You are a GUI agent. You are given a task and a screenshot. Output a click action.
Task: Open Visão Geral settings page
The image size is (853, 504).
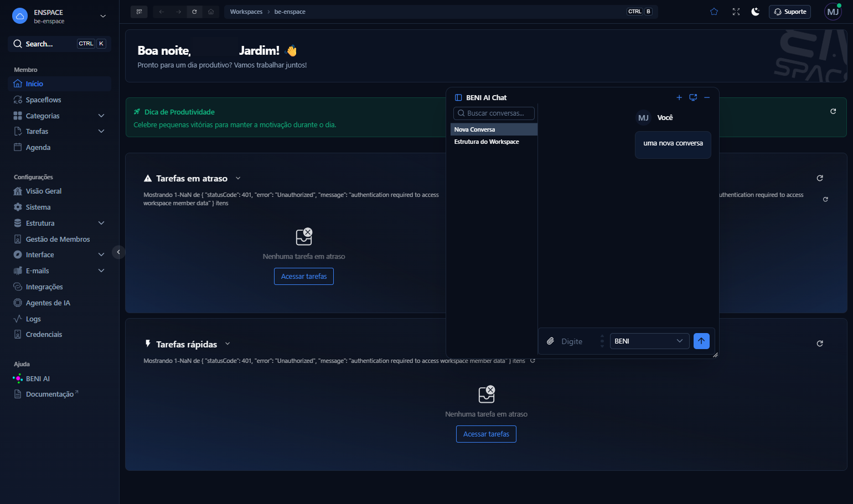[59, 191]
